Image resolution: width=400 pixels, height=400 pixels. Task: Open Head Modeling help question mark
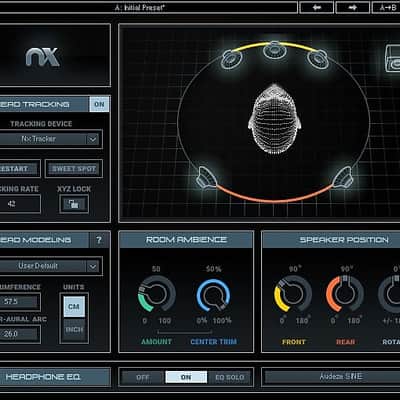99,240
